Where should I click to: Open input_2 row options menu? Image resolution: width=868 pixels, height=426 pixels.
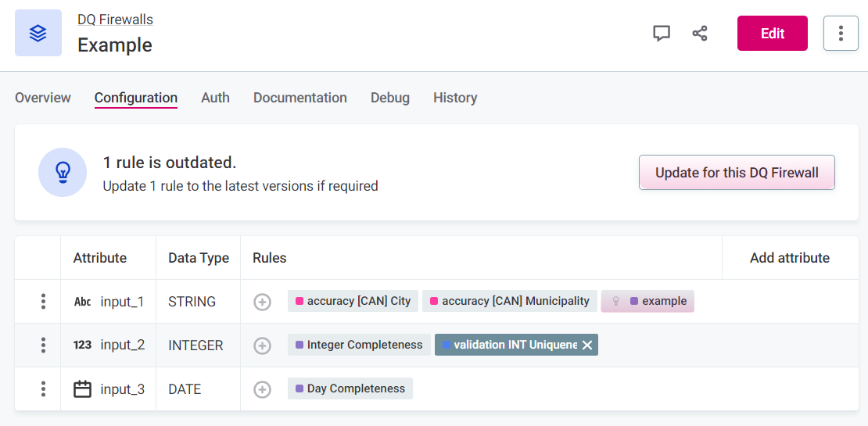click(44, 345)
